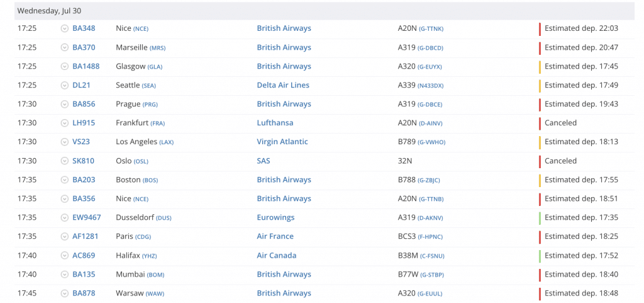Image resolution: width=644 pixels, height=303 pixels.
Task: Open the Virgin Atlantic airline page
Action: click(x=282, y=142)
